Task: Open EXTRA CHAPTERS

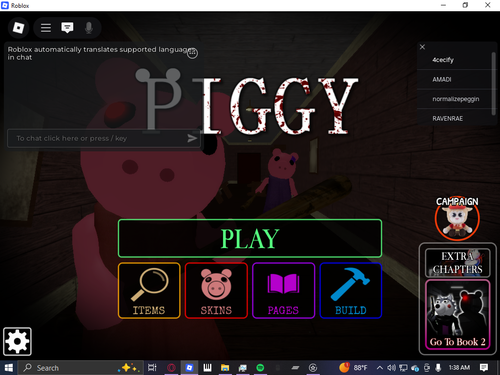Action: coord(457,263)
